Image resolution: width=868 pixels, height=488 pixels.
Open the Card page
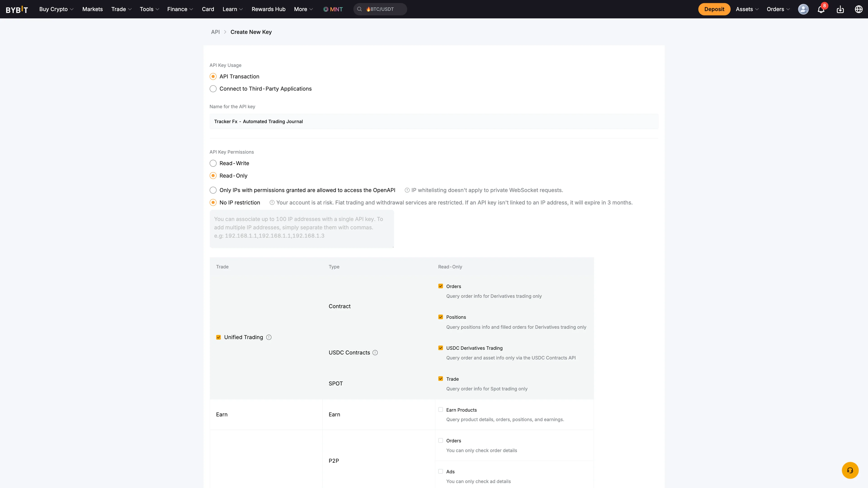pos(208,9)
